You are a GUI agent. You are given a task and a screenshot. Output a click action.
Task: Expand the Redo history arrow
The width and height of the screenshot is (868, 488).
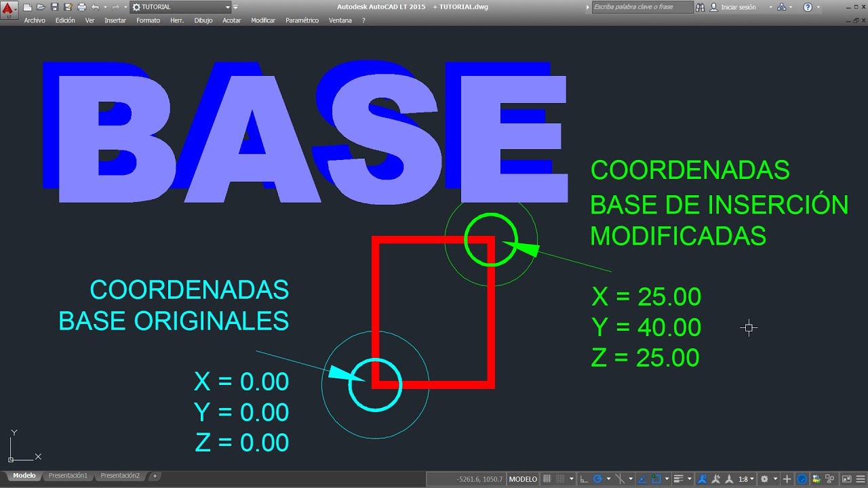(124, 7)
